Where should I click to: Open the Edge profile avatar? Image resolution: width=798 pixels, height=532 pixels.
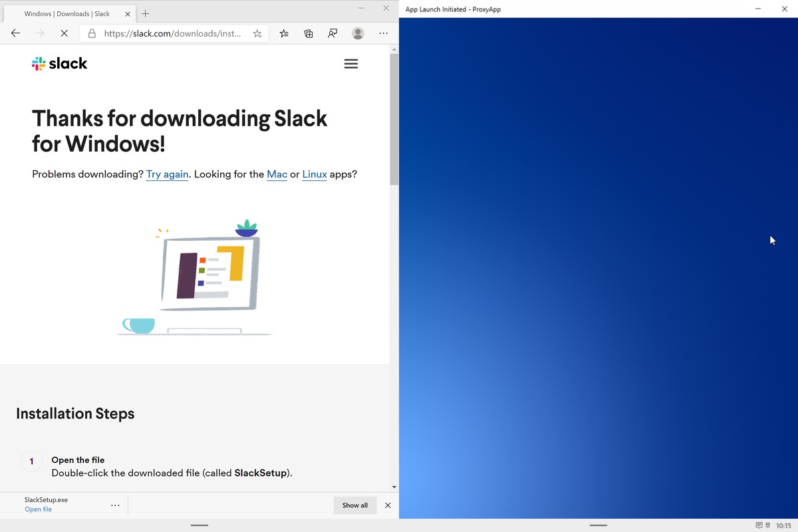[x=358, y=33]
